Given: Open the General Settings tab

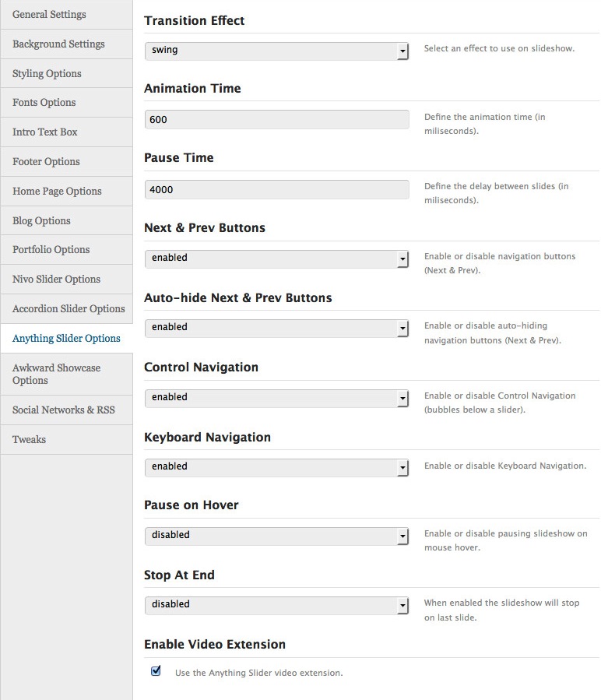Looking at the screenshot, I should [x=66, y=14].
